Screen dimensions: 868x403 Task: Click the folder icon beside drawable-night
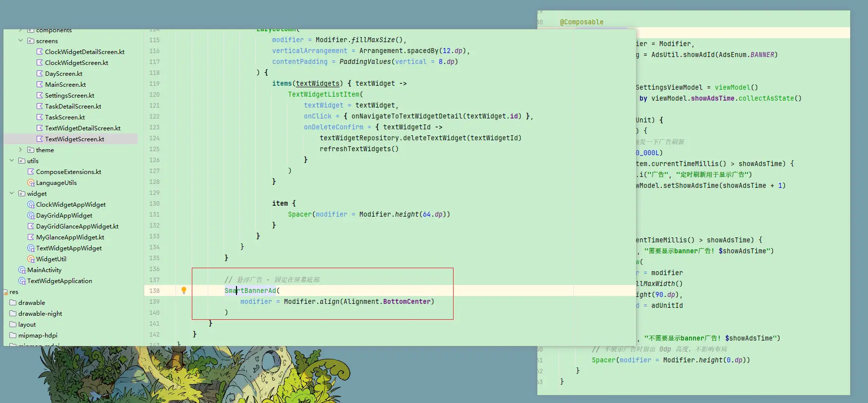(x=13, y=314)
